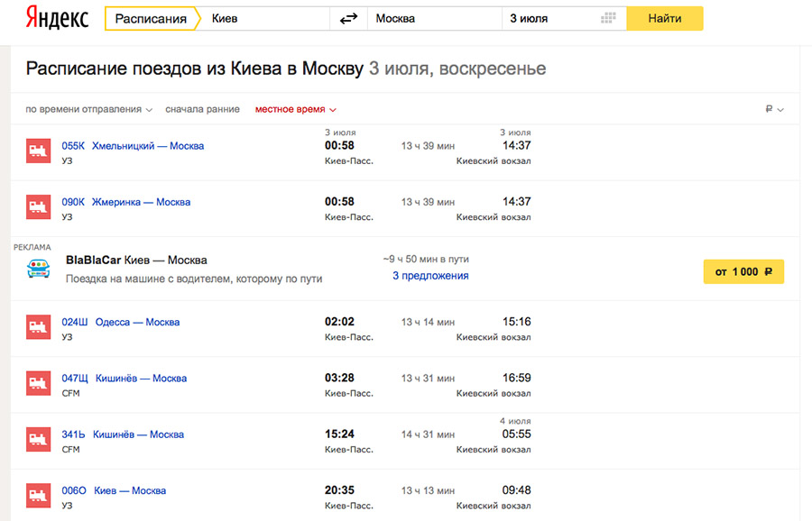Open the 3 предложения link

tap(430, 276)
